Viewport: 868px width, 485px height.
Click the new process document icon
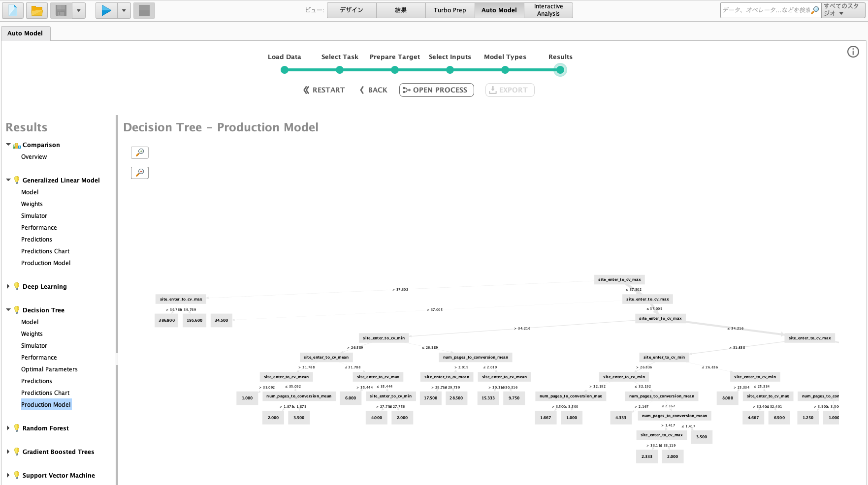[13, 10]
